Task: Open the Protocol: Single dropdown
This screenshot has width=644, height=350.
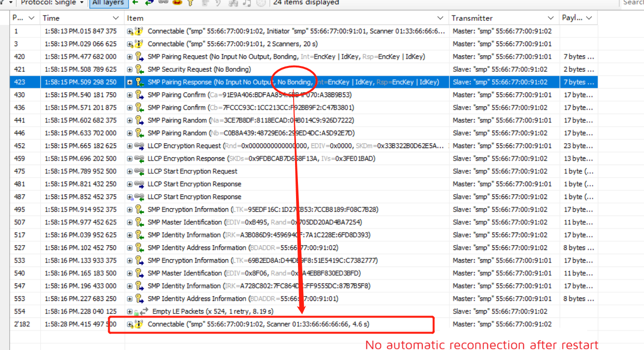Action: pos(52,3)
